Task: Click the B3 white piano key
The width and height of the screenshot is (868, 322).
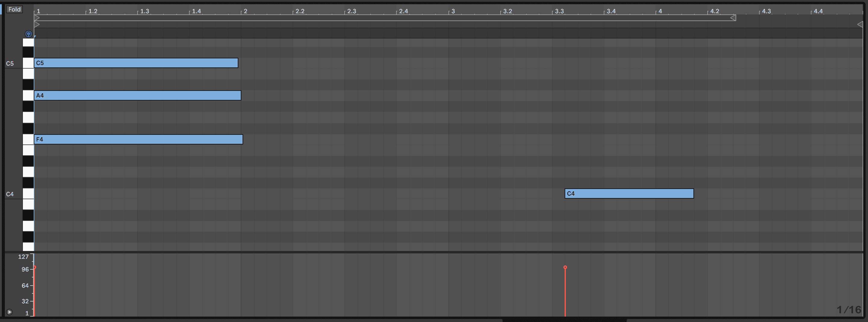Action: coord(28,204)
